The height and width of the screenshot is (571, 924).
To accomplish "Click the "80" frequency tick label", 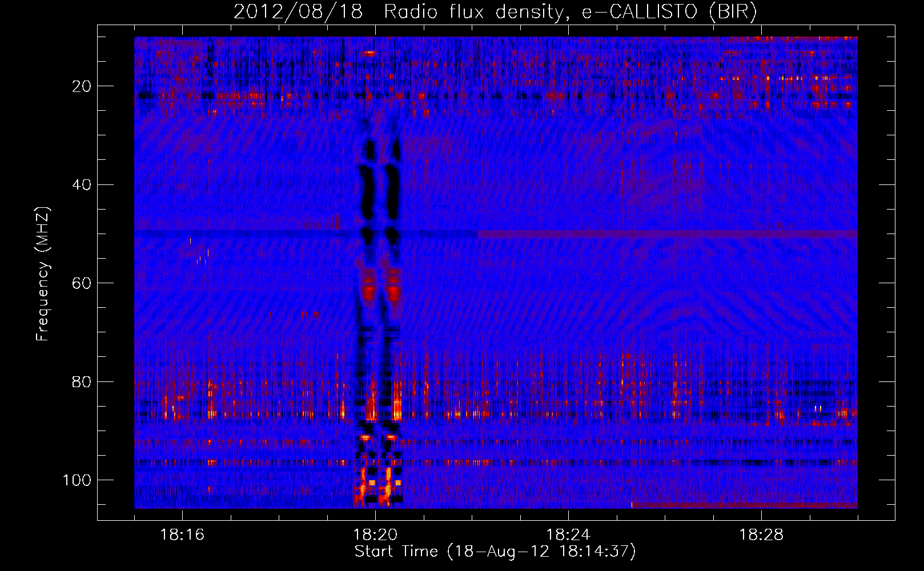I will click(x=82, y=382).
